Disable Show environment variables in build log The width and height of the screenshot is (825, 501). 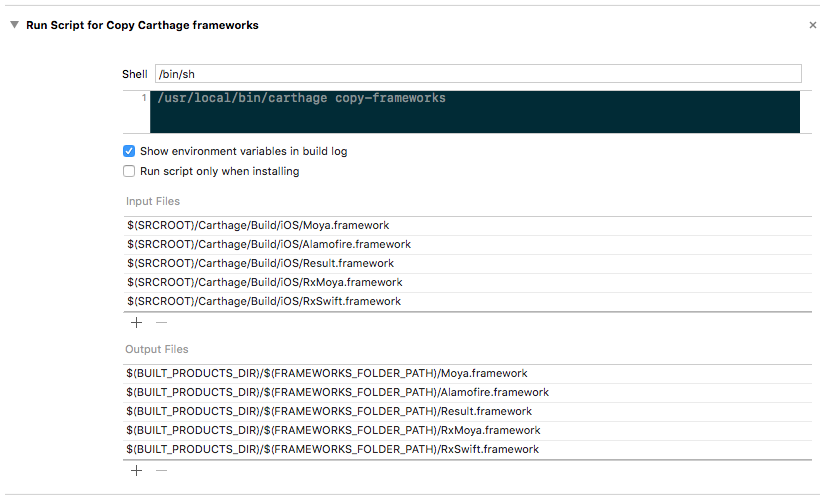129,151
